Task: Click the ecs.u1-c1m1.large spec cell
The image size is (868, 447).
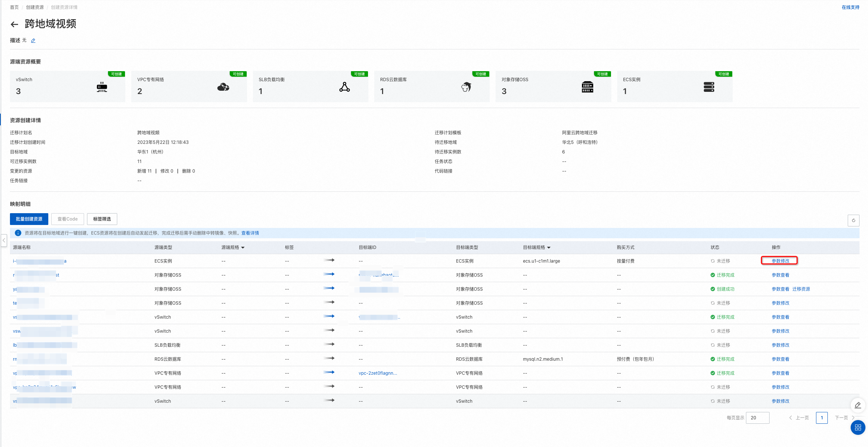Action: click(541, 261)
